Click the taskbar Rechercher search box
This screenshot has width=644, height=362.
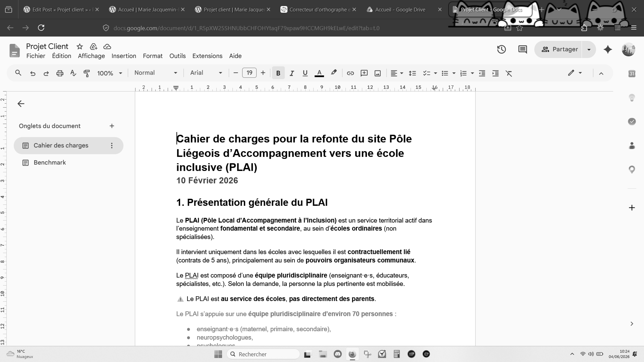coord(263,354)
